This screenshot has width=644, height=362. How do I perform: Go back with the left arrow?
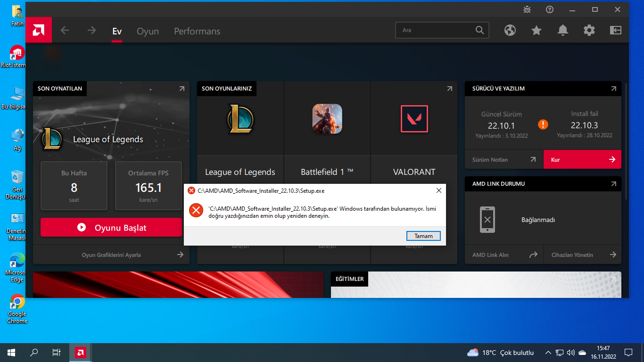point(65,30)
